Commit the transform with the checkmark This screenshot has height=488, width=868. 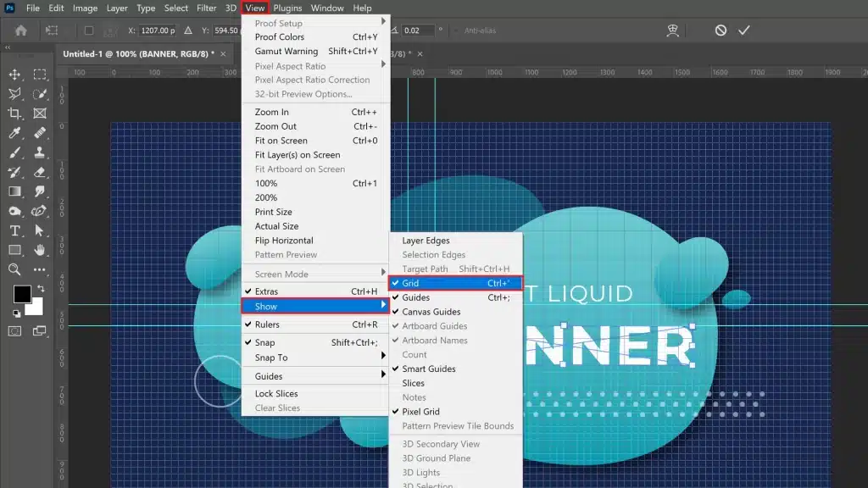pyautogui.click(x=744, y=30)
